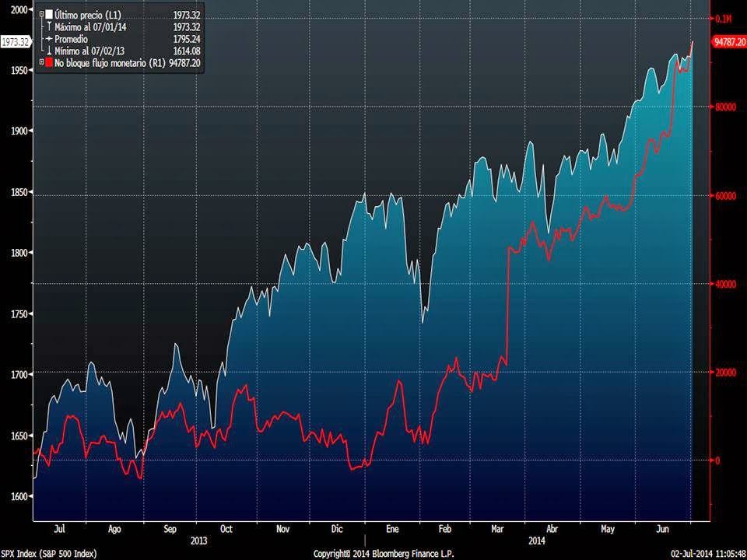Expand the No bloque flujo monetario (R1) item
Image resolution: width=747 pixels, height=560 pixels.
[40, 62]
